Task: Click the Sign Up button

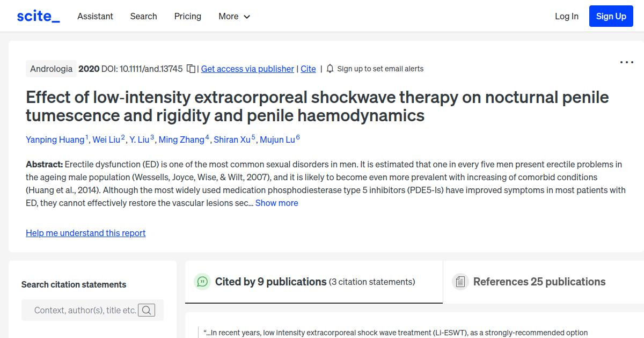Action: (611, 16)
